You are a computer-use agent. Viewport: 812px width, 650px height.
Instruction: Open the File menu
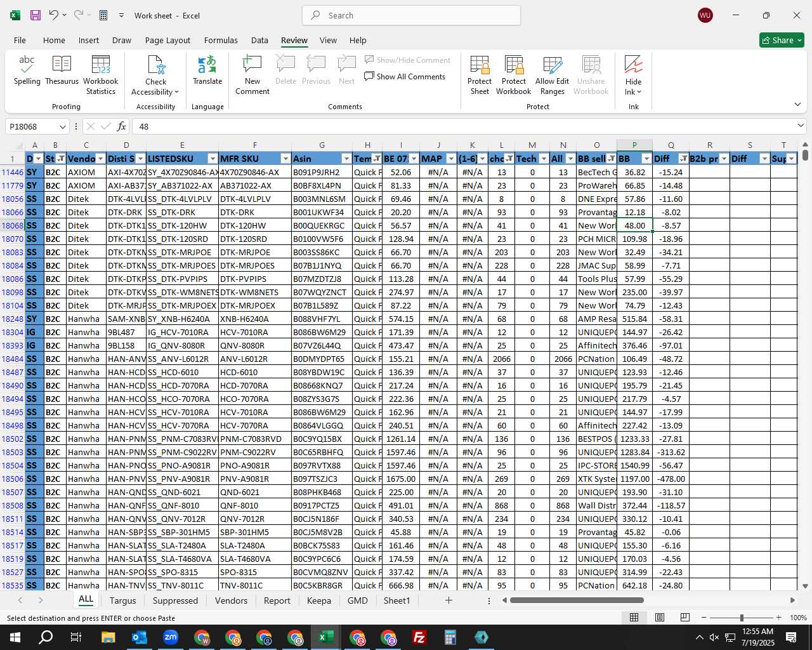tap(20, 40)
